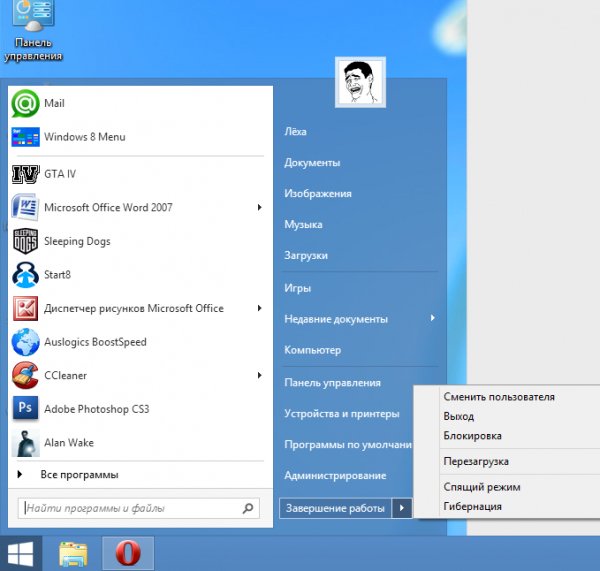The height and width of the screenshot is (571, 600).
Task: Open the shutdown options arrow button
Action: [402, 508]
